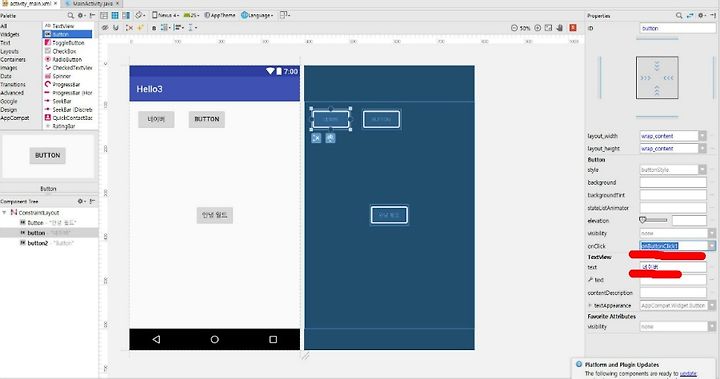
Task: Select AppCompat palette category
Action: 15,118
